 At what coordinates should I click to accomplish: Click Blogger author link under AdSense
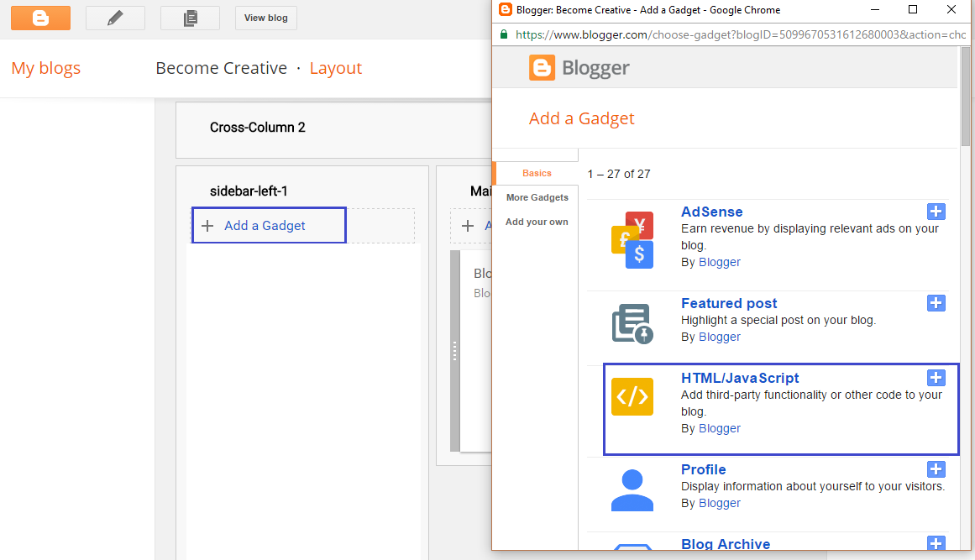click(x=720, y=262)
